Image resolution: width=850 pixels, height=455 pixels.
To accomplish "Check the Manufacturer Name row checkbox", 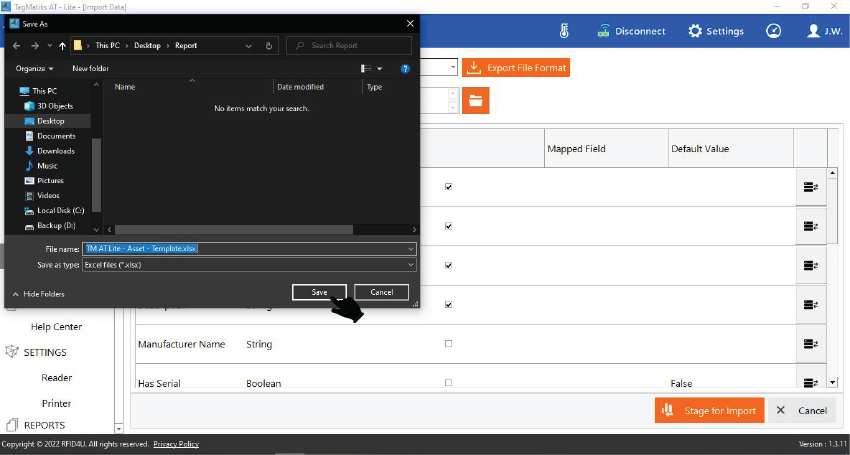I will (x=448, y=344).
